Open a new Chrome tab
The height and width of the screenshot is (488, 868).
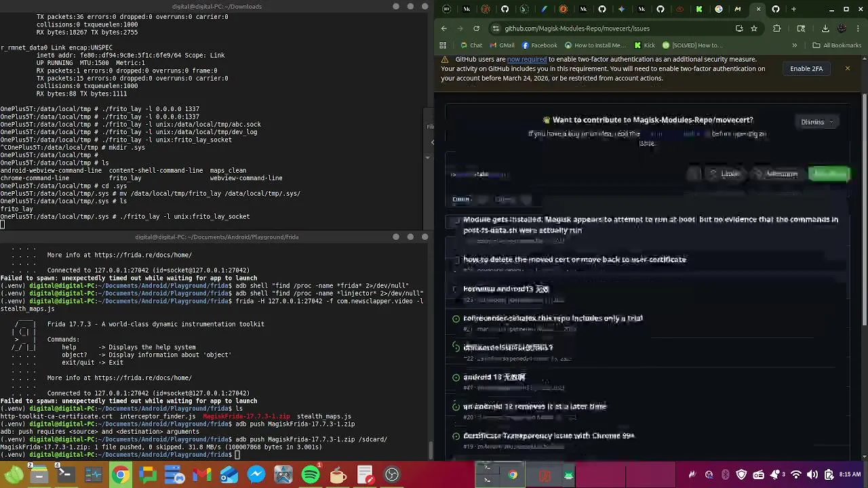coord(793,9)
